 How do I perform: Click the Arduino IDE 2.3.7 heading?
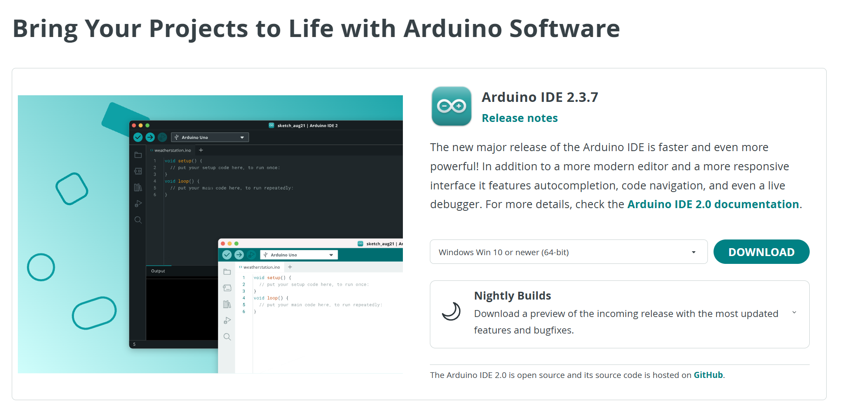(x=540, y=97)
